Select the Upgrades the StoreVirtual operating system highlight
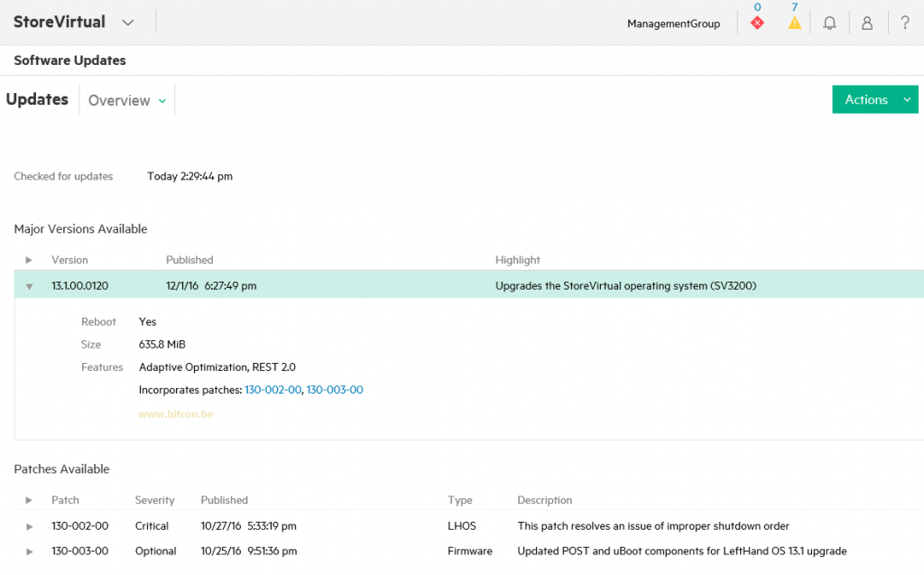 [x=626, y=286]
